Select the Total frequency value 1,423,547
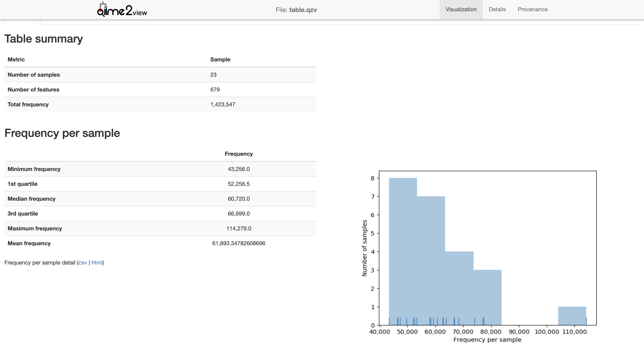644x350 pixels. click(x=222, y=104)
